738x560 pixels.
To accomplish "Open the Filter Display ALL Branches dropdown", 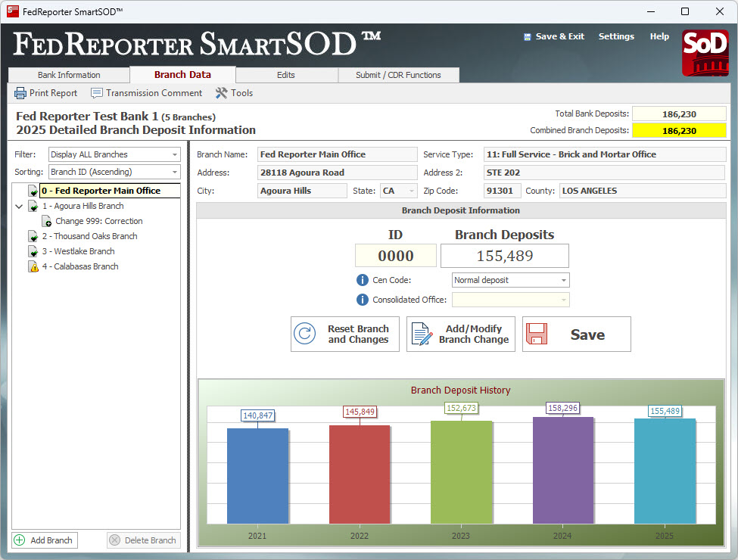I will (175, 154).
